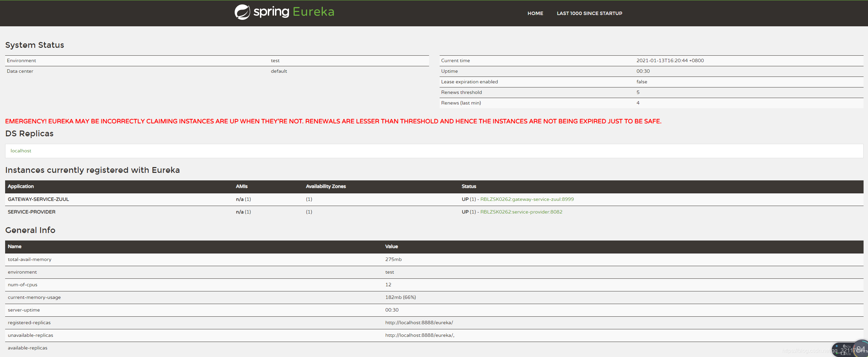This screenshot has height=357, width=868.
Task: Click the Data center row showing default
Action: pos(19,71)
